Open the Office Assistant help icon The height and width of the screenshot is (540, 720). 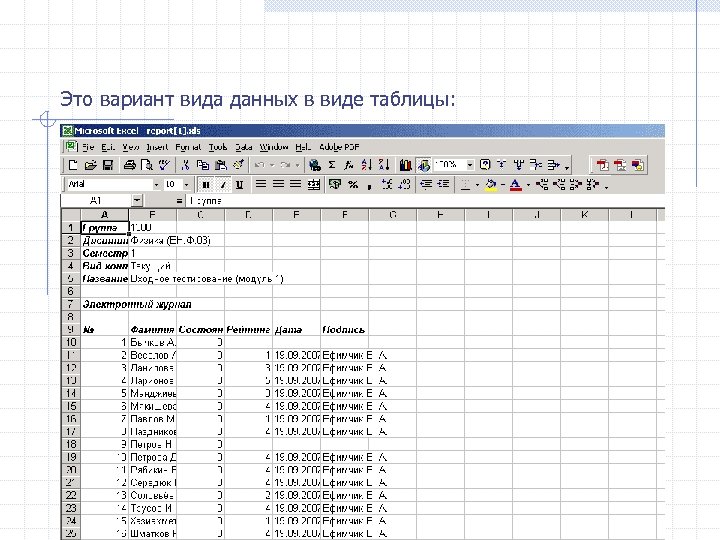point(485,165)
